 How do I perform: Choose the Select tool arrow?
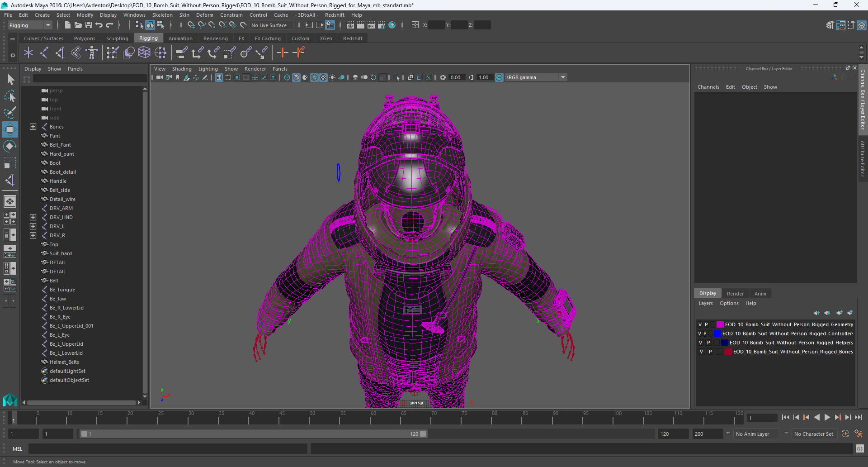coord(10,80)
